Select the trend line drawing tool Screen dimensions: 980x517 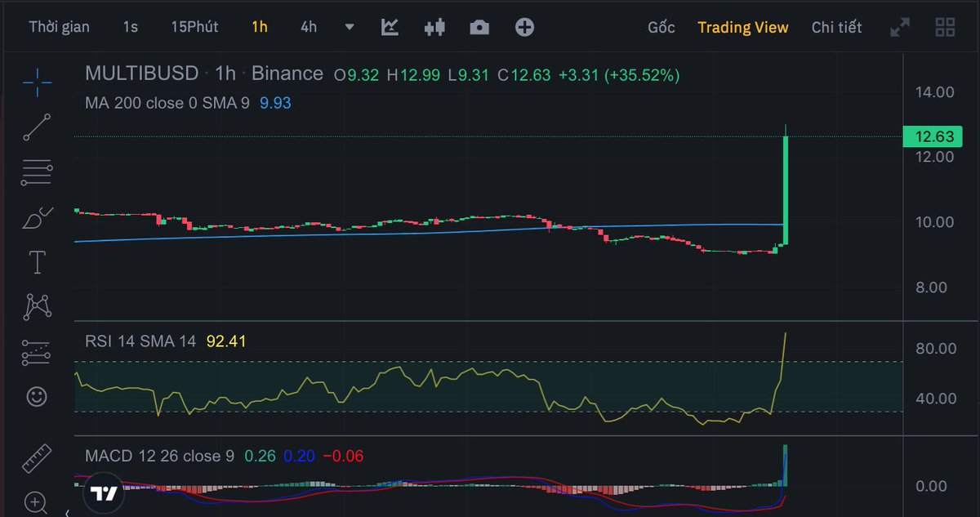[x=37, y=127]
